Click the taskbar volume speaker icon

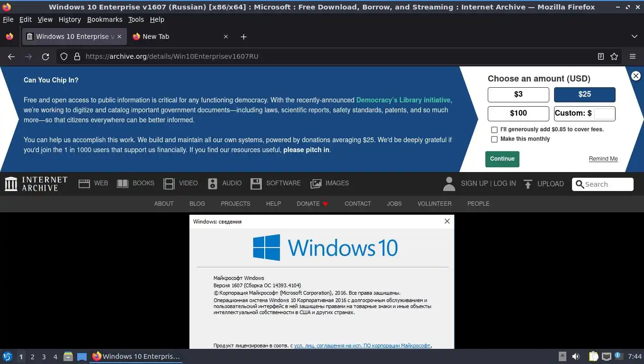576,356
